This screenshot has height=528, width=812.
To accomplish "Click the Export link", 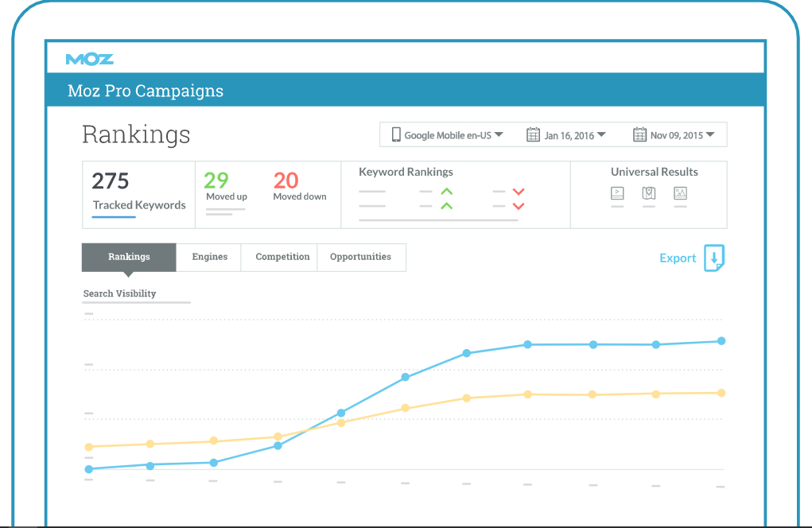I will (678, 258).
